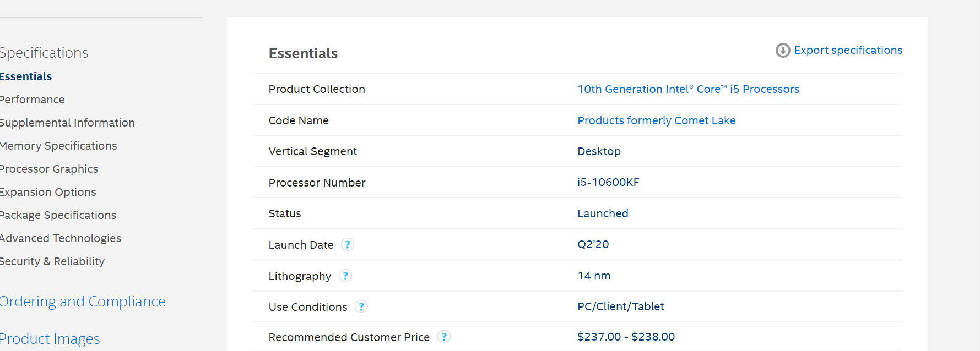The width and height of the screenshot is (980, 351).
Task: Click the Recommended Customer Price row label
Action: (x=349, y=337)
